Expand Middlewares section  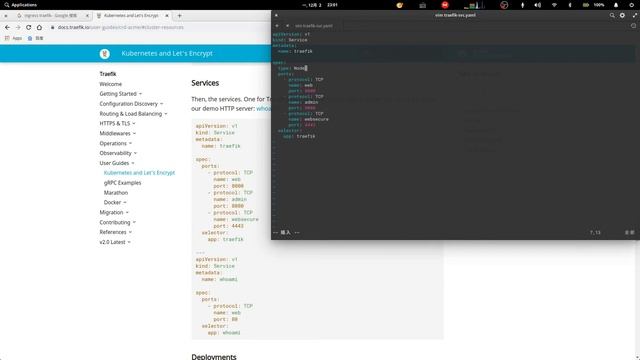[x=118, y=133]
